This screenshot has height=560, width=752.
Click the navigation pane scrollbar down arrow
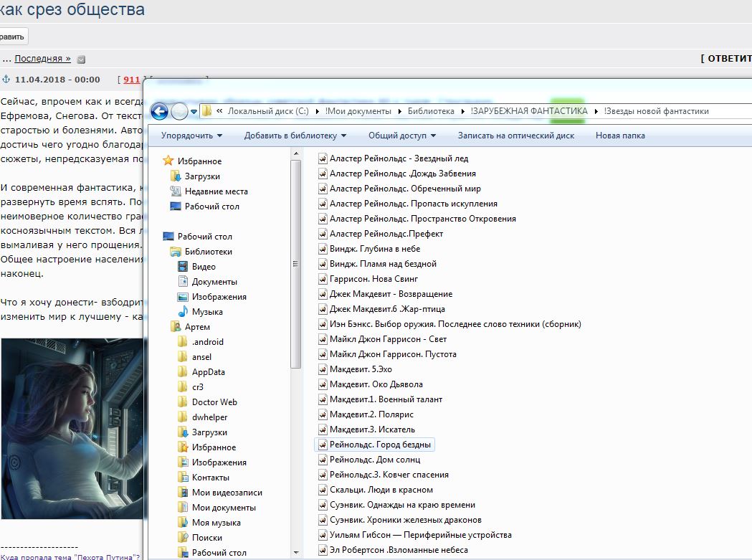click(296, 552)
